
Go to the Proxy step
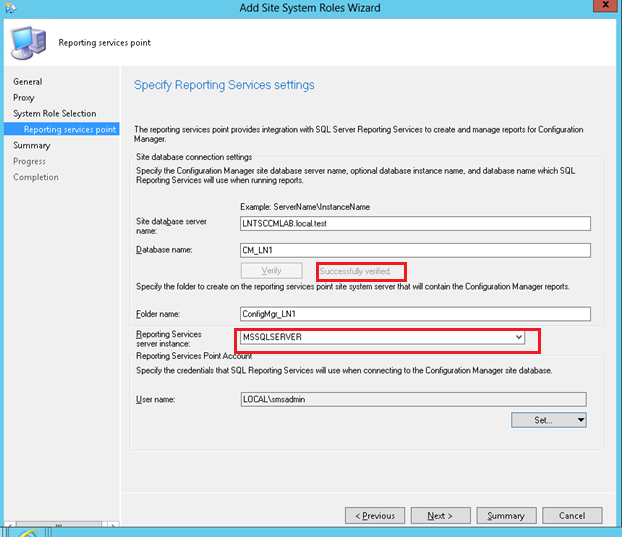[x=23, y=98]
